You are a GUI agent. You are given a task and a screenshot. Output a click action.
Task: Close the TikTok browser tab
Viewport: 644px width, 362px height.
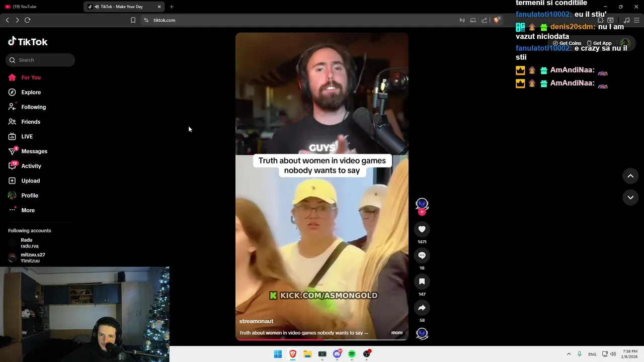pyautogui.click(x=159, y=7)
